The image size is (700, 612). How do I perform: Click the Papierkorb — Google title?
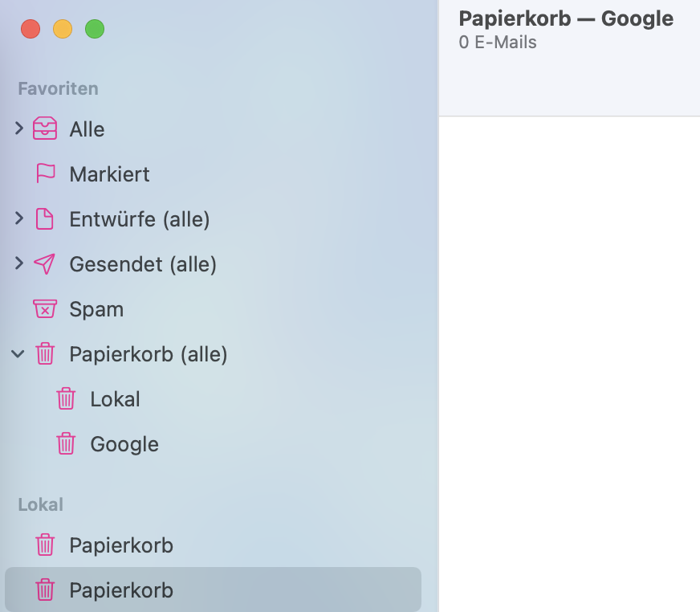click(x=565, y=18)
